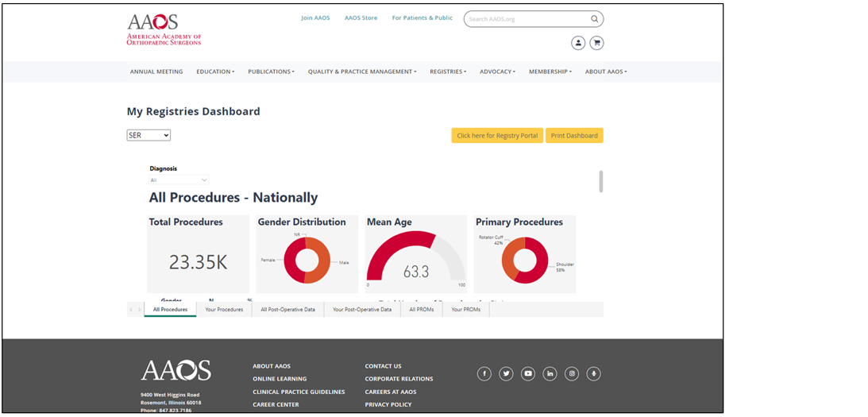The image size is (868, 417).
Task: Open the user account profile icon
Action: pos(578,43)
